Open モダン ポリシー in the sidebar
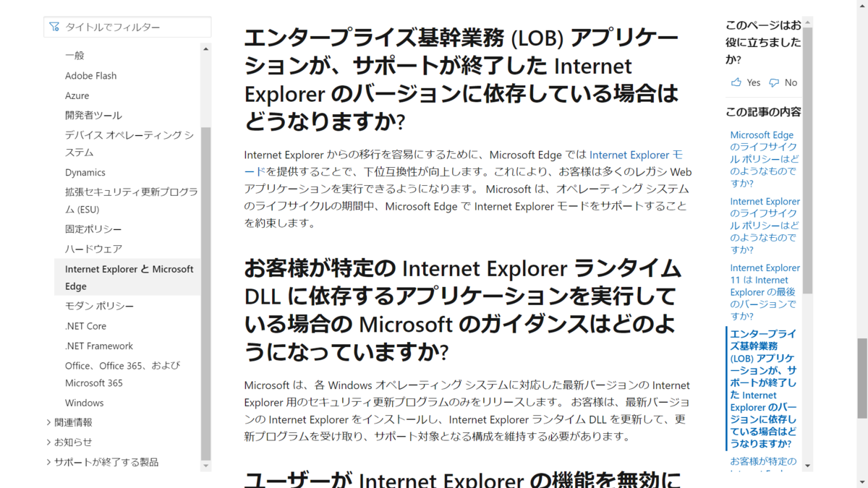 99,306
